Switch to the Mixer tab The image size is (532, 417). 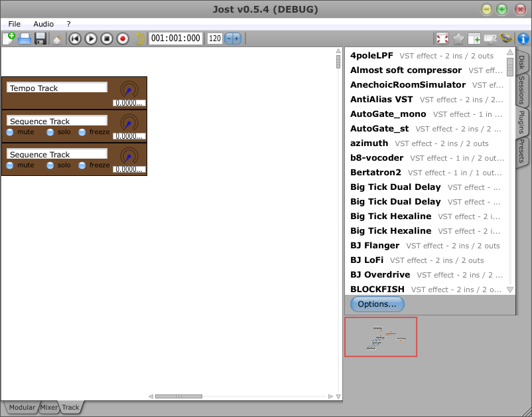point(49,407)
